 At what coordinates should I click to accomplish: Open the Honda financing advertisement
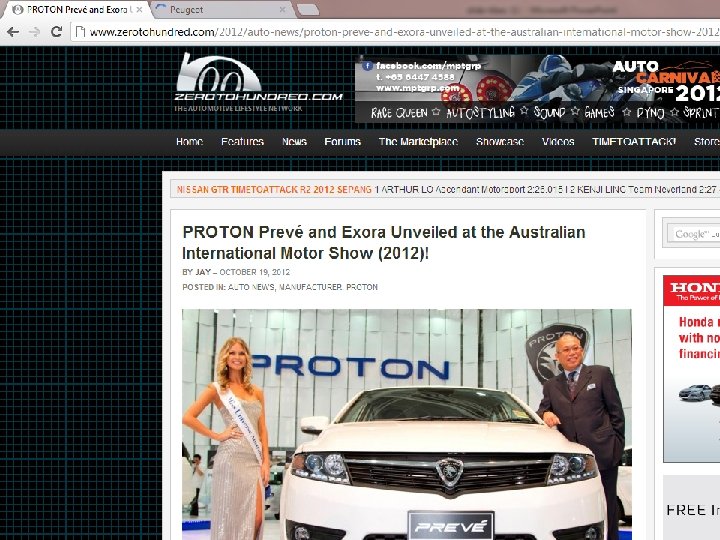[x=692, y=369]
